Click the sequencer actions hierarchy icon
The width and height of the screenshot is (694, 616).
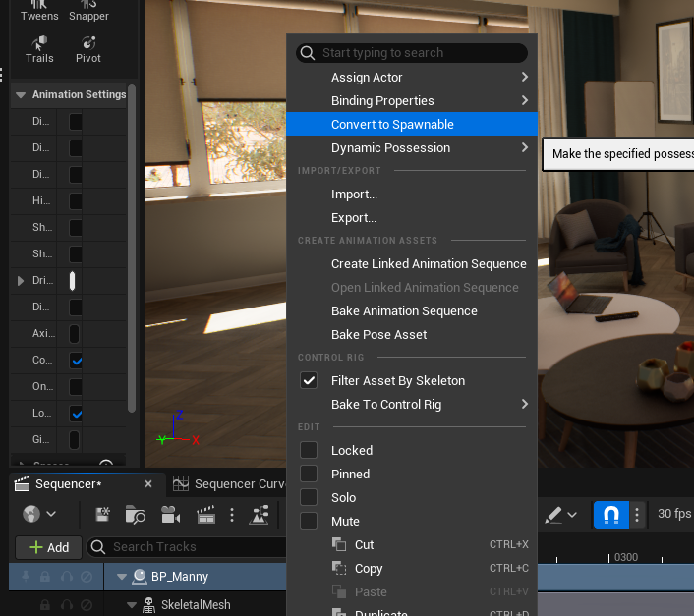[260, 515]
